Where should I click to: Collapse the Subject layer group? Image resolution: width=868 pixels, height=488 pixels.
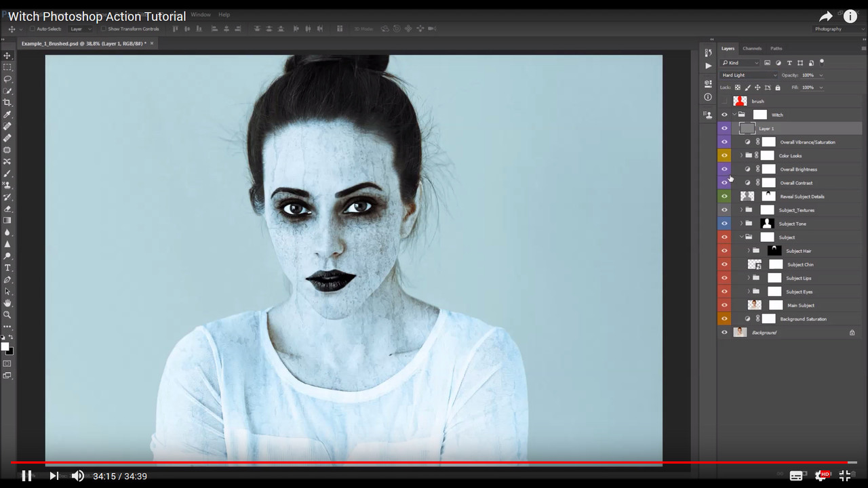tap(741, 237)
